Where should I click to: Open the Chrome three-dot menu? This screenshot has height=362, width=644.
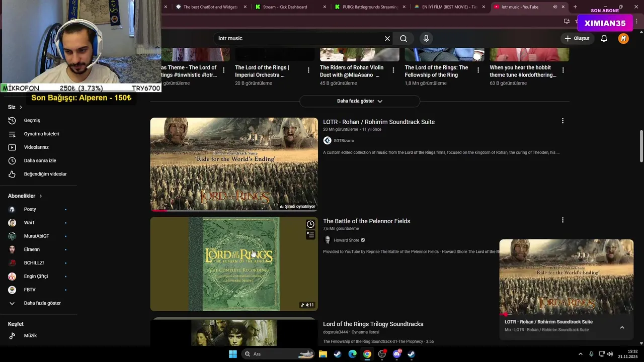click(x=637, y=21)
